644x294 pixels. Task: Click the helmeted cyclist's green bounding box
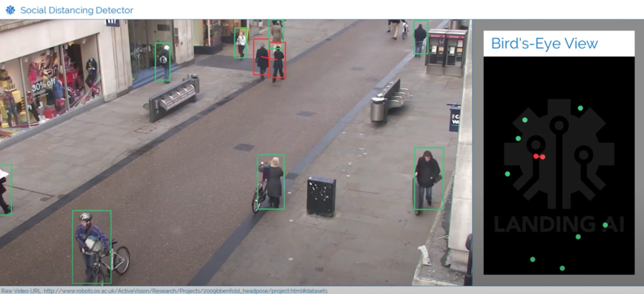pos(92,247)
